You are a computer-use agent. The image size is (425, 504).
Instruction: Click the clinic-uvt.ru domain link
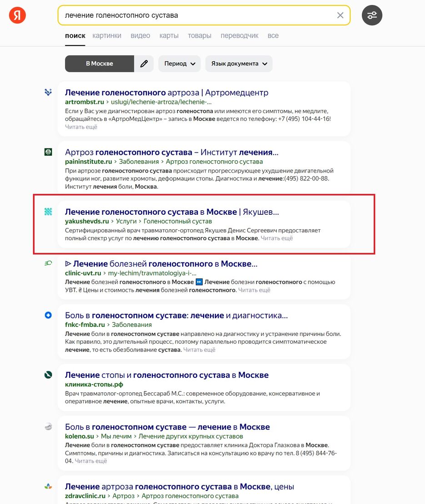(83, 273)
